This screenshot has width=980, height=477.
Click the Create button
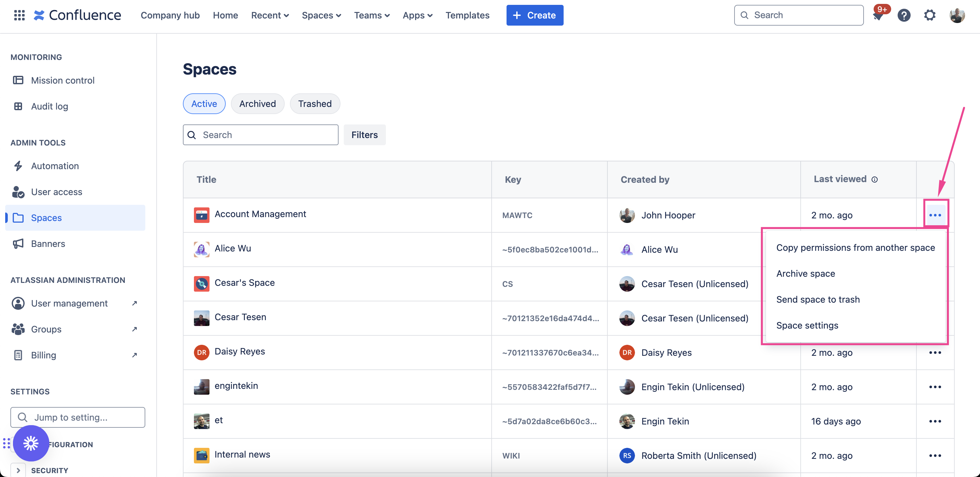[x=534, y=15]
